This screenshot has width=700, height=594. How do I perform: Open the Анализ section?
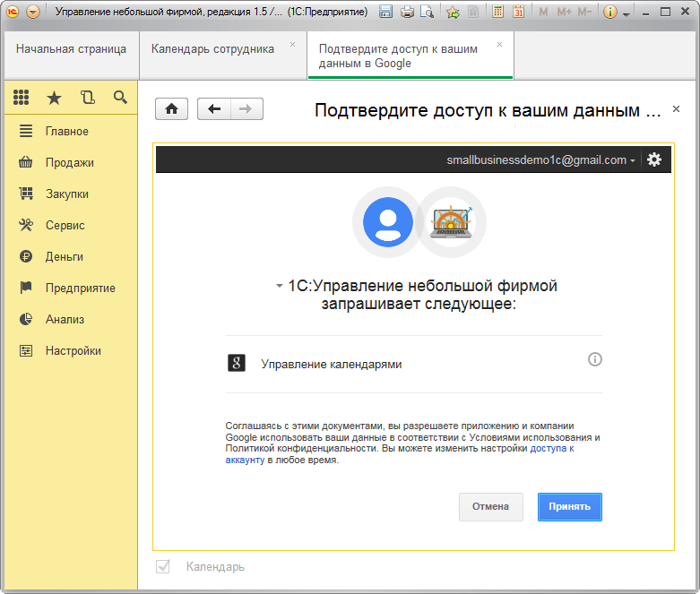pos(65,319)
